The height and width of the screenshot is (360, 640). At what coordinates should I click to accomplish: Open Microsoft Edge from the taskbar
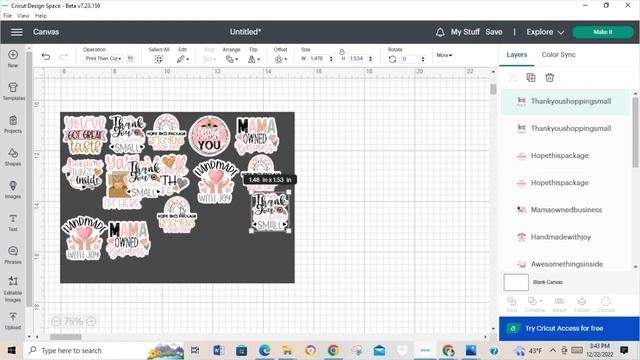click(x=264, y=350)
